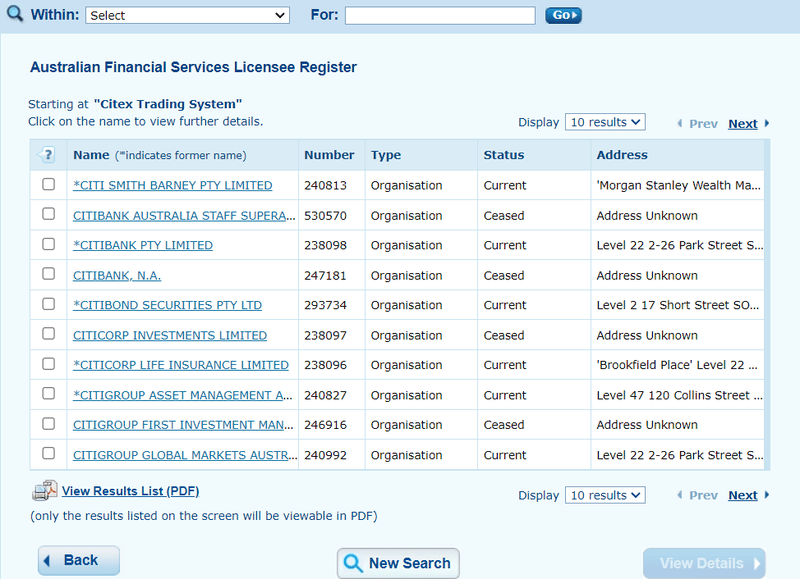Open *CITIBANK PTY LIMITED link
The height and width of the screenshot is (579, 800).
(143, 245)
